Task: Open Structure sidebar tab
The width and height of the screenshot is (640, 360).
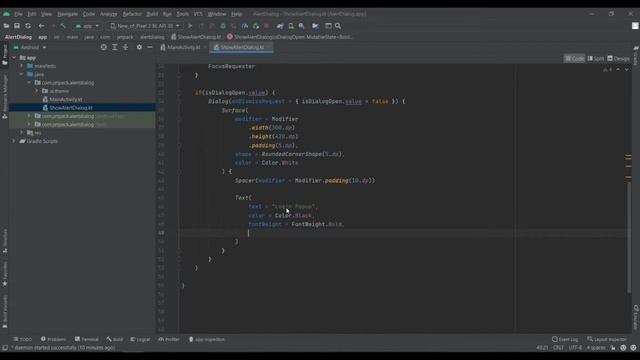Action: [4, 241]
